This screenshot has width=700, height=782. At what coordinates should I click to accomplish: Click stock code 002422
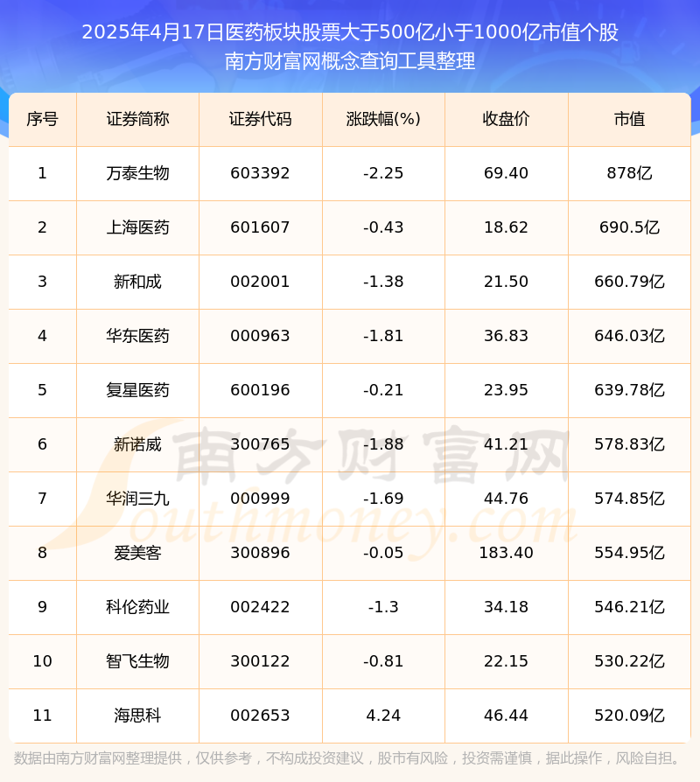coord(260,607)
